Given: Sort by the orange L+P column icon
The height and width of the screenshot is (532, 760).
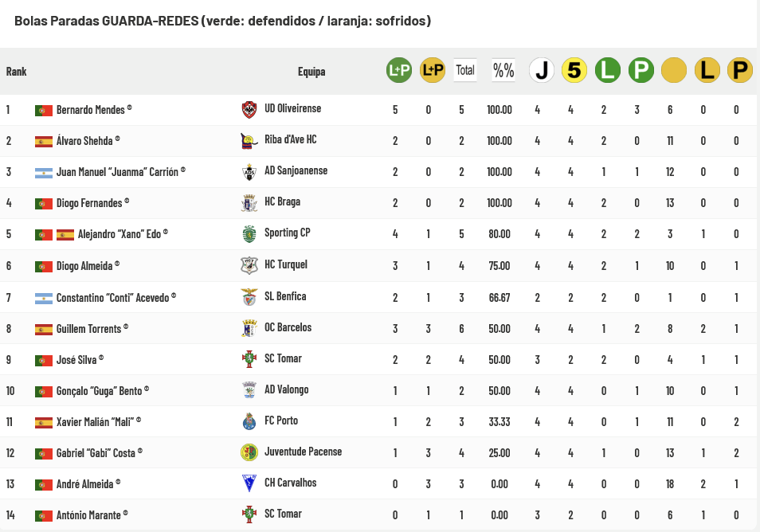Looking at the screenshot, I should click(433, 71).
